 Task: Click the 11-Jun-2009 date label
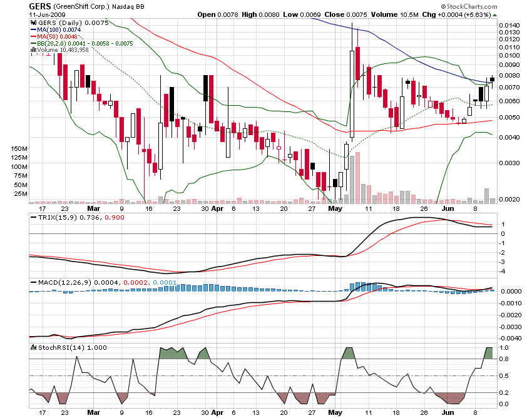click(47, 15)
